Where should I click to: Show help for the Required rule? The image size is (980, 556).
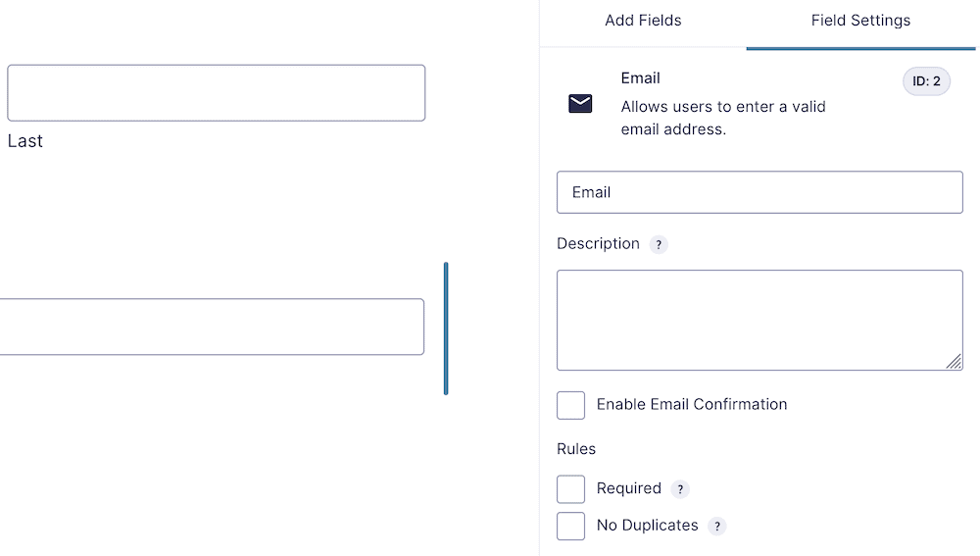(680, 489)
